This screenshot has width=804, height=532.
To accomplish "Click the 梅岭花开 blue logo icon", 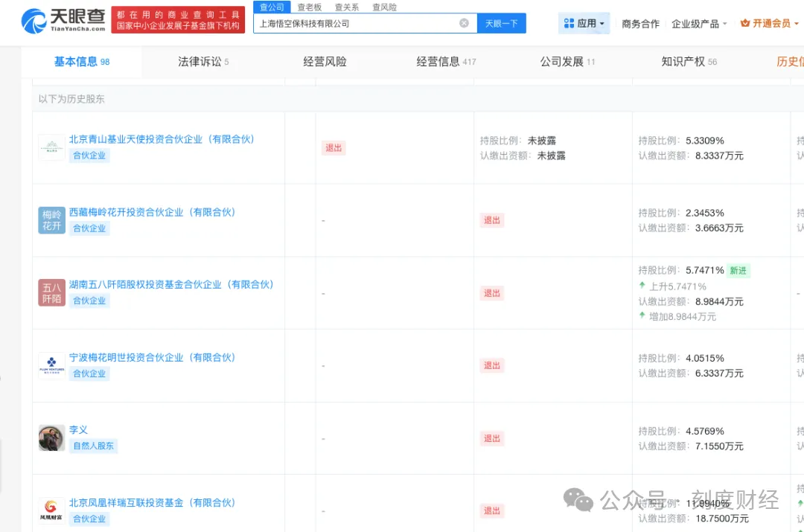I will pos(52,220).
